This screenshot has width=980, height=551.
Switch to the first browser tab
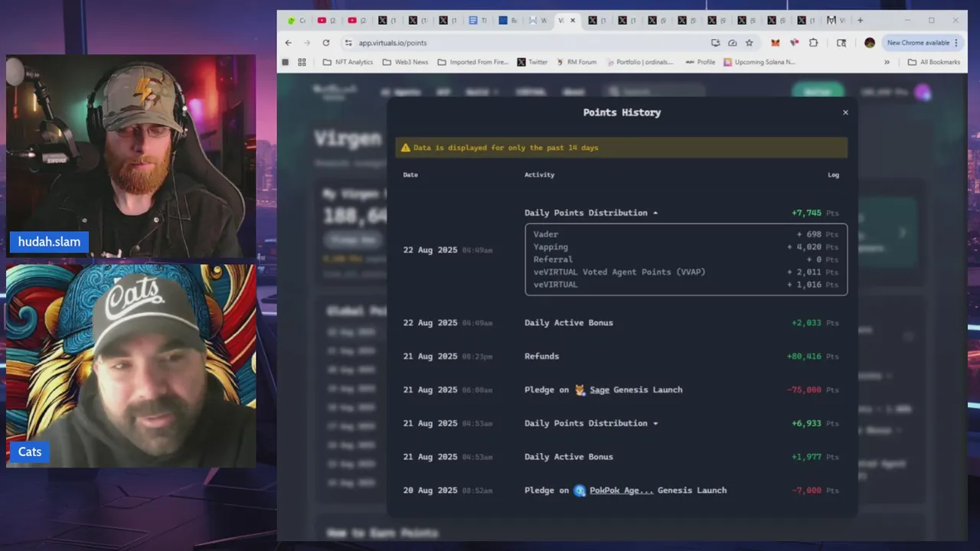coord(296,21)
